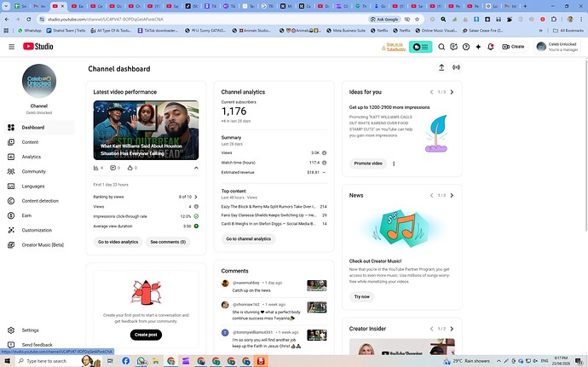This screenshot has width=588, height=367.
Task: Click the Go live broadcast icon
Action: coord(456,67)
